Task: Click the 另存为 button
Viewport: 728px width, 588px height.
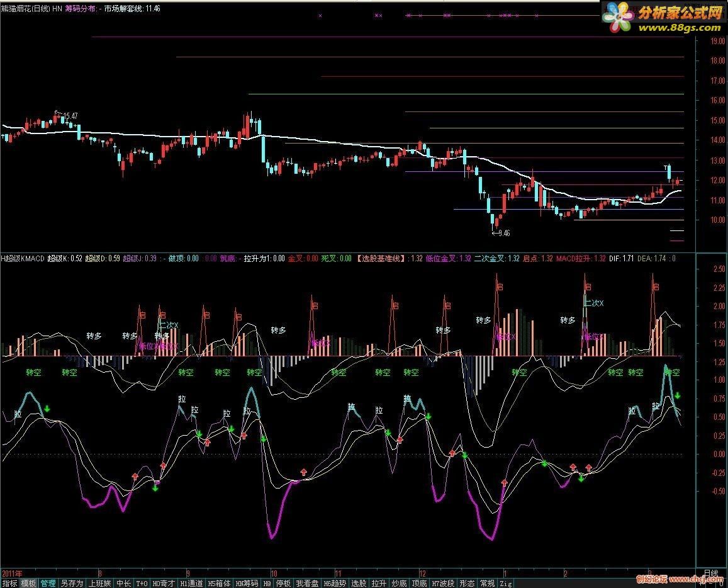Action: 72,583
